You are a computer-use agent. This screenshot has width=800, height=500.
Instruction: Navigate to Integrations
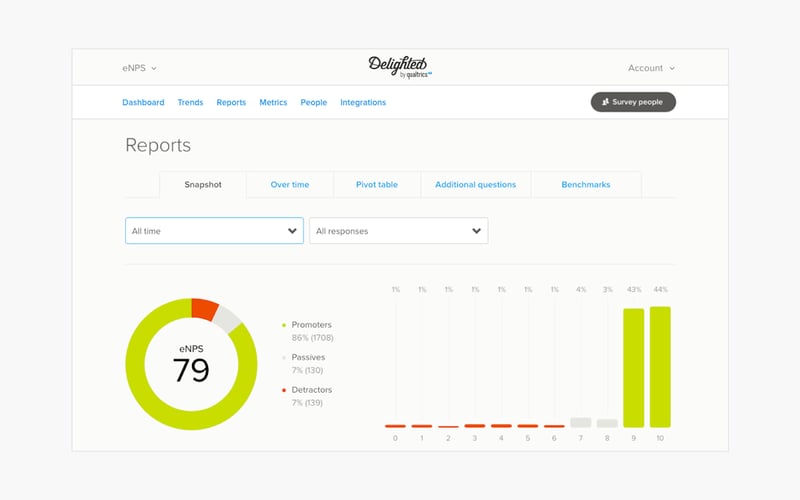[363, 102]
